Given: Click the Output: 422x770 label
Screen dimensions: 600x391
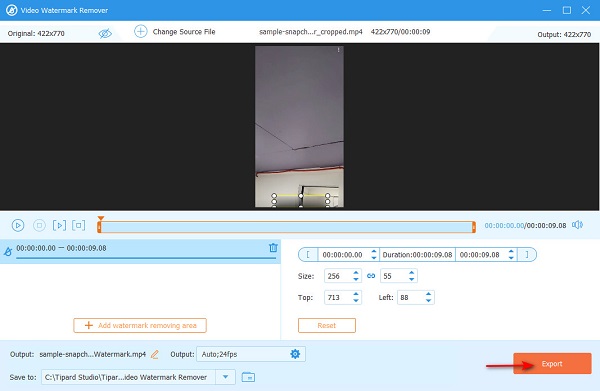Looking at the screenshot, I should (564, 34).
